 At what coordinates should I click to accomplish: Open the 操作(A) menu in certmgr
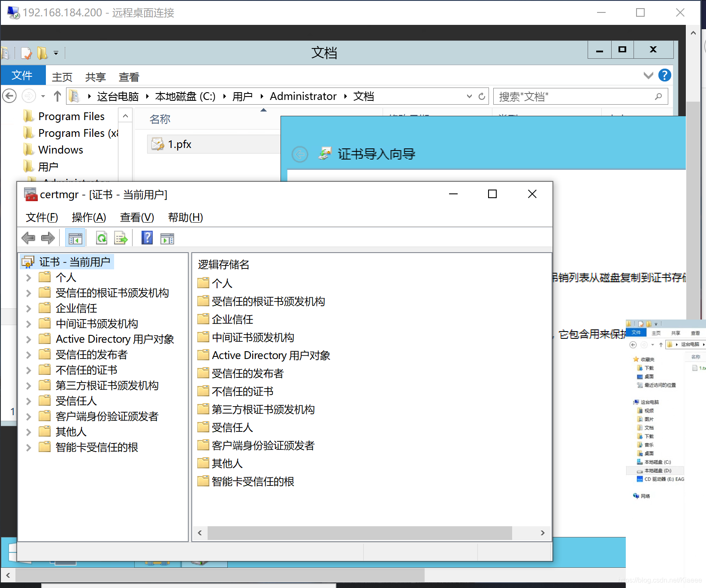89,217
